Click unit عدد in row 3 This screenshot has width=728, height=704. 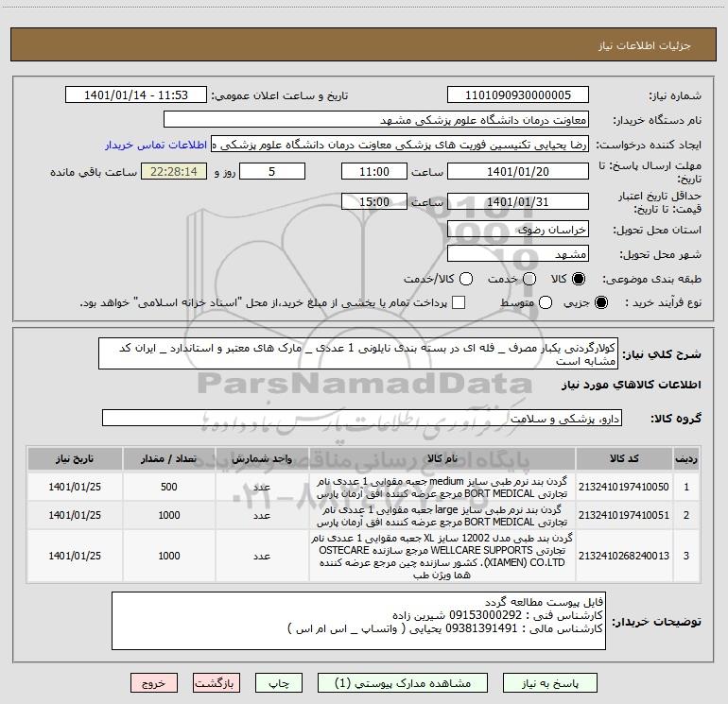[x=262, y=556]
